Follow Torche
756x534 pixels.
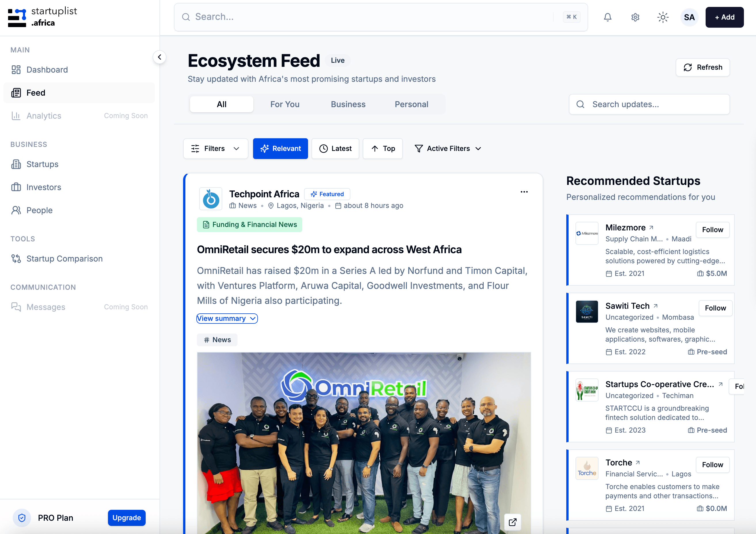click(713, 465)
